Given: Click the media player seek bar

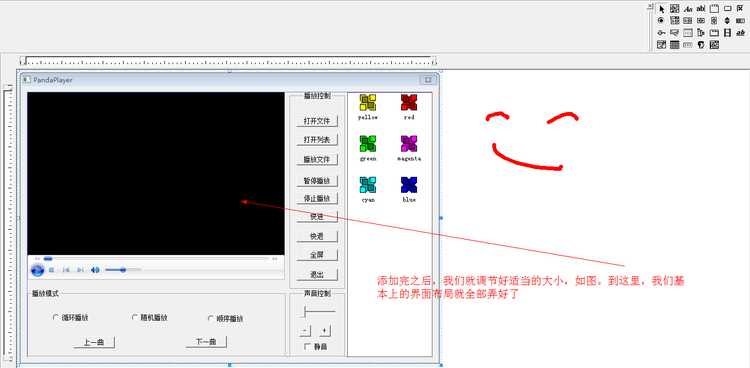Looking at the screenshot, I should 156,258.
